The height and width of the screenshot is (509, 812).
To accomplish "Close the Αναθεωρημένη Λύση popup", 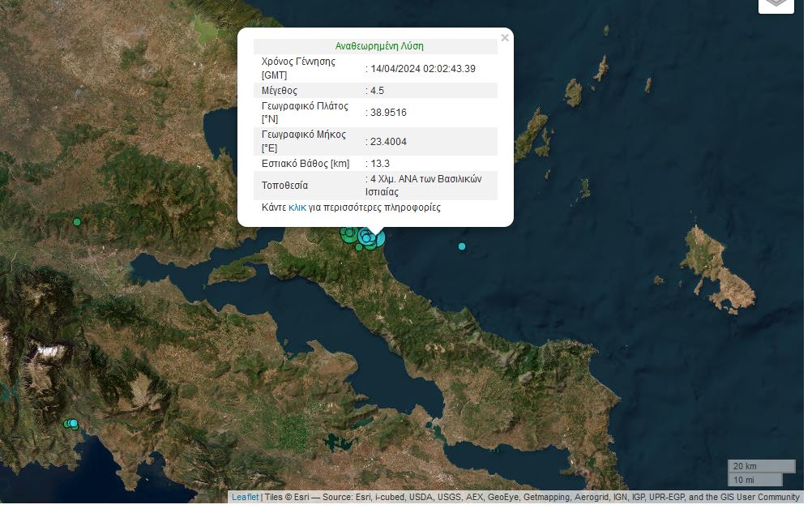I will [505, 37].
